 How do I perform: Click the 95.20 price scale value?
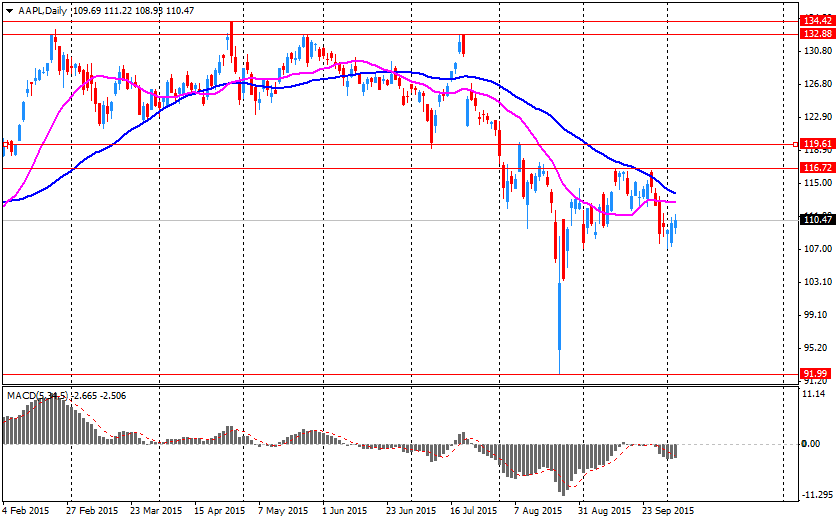815,348
